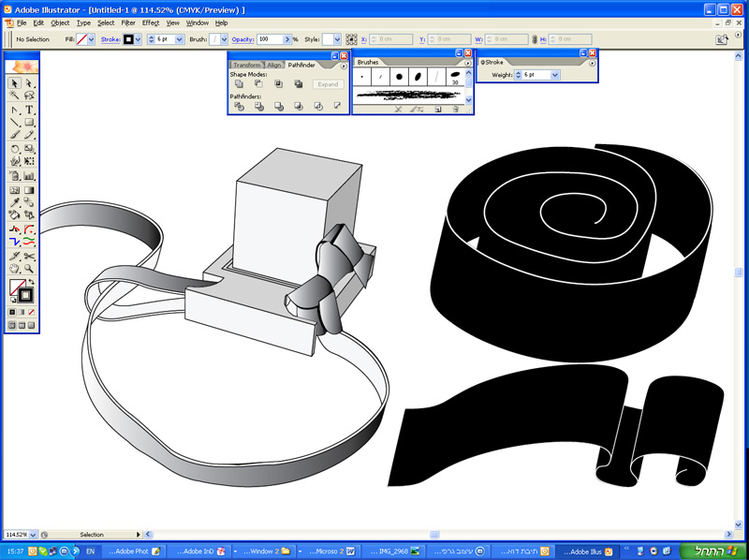Screen dimensions: 749x560
Task: Open the Stroke weight dropdown in Stroke panel
Action: (x=555, y=74)
